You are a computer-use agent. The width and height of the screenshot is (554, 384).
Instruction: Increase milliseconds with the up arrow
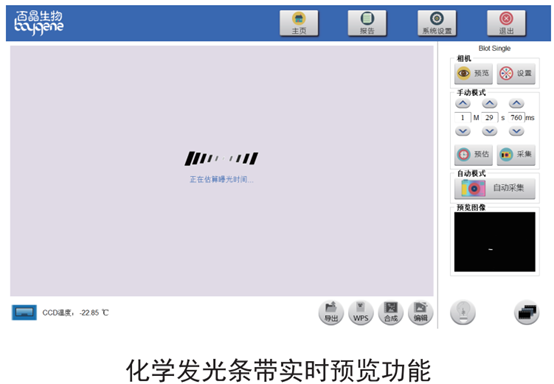[x=516, y=104]
